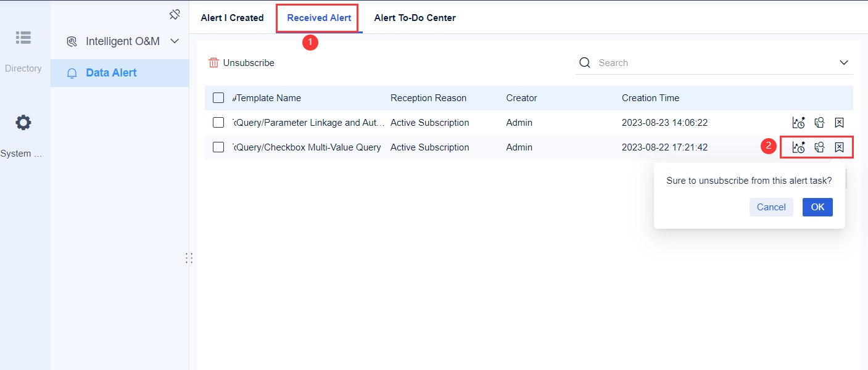Cancel the unsubscribe confirmation

coord(771,207)
